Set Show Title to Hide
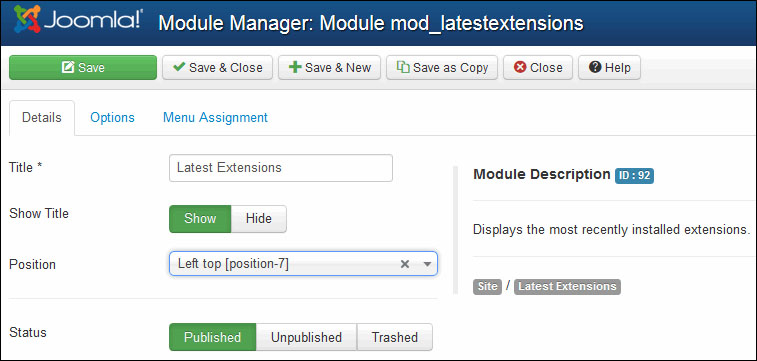Screen dimensions: 757x361 259,219
